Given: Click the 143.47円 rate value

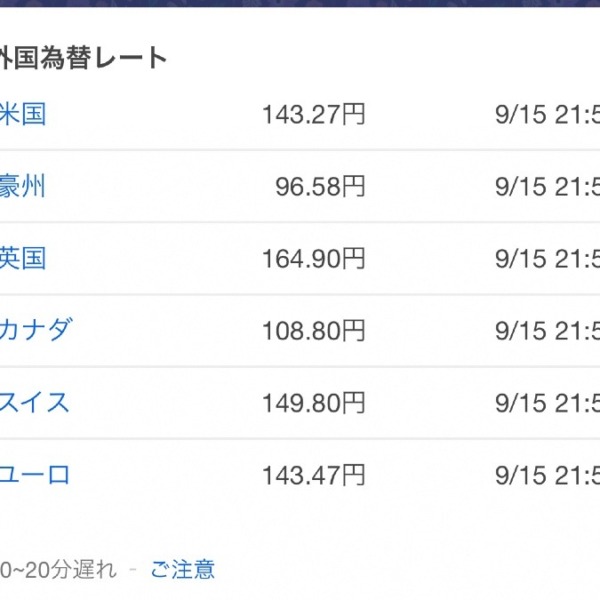Looking at the screenshot, I should click(314, 475).
